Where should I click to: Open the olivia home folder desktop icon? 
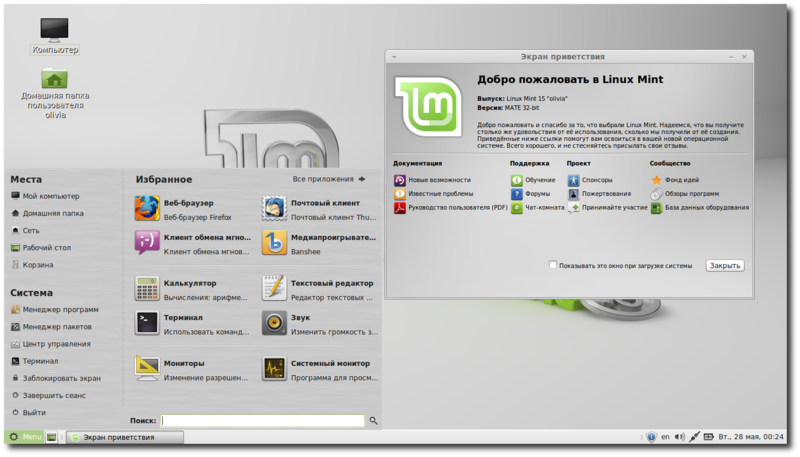tap(55, 79)
